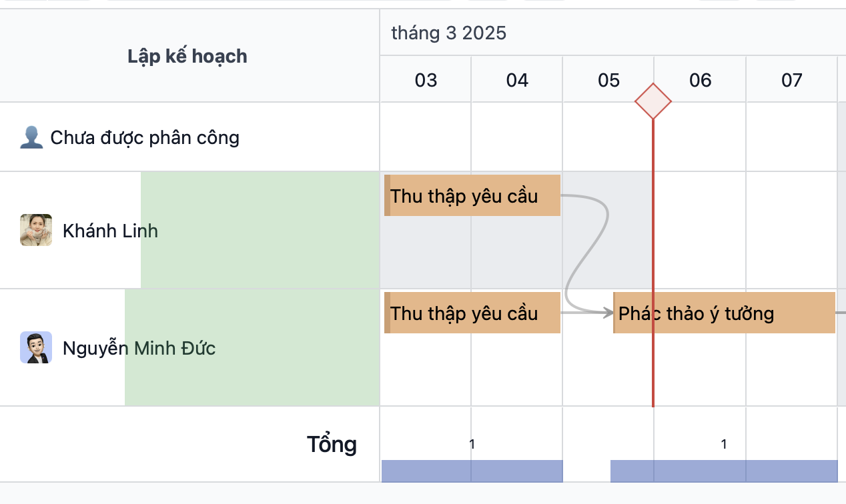The image size is (846, 504).
Task: Select the 'Lập kế hoạch' panel header
Action: click(187, 56)
